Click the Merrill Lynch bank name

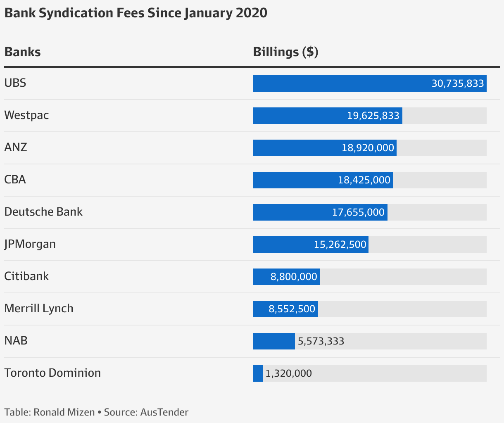pos(39,309)
